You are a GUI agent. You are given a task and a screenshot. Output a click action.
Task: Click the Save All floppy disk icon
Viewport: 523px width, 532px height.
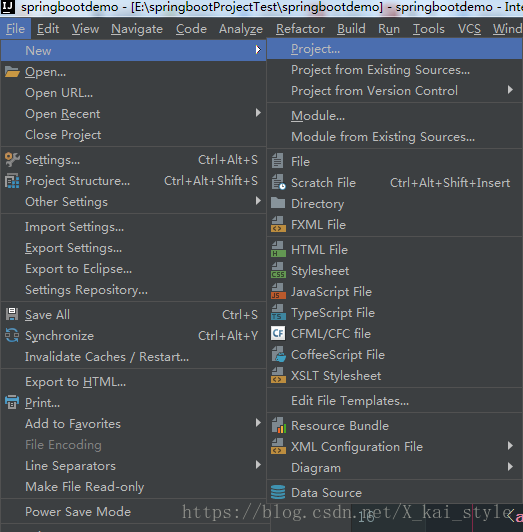coord(12,315)
